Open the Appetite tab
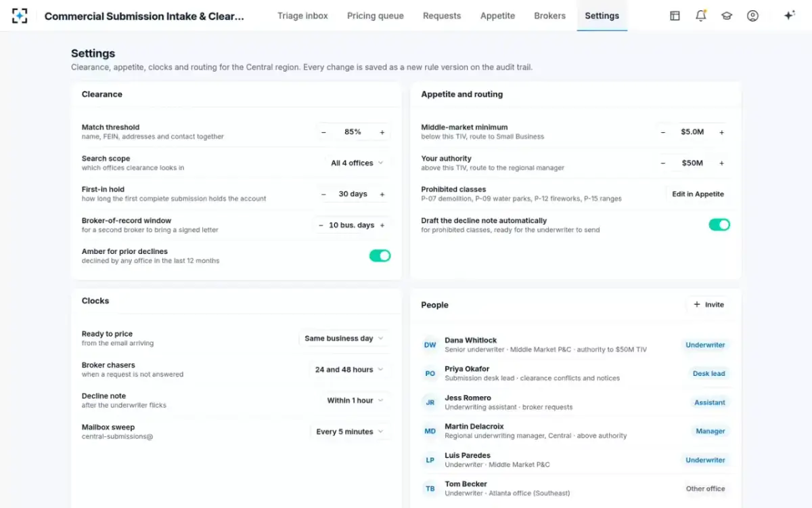 [497, 16]
